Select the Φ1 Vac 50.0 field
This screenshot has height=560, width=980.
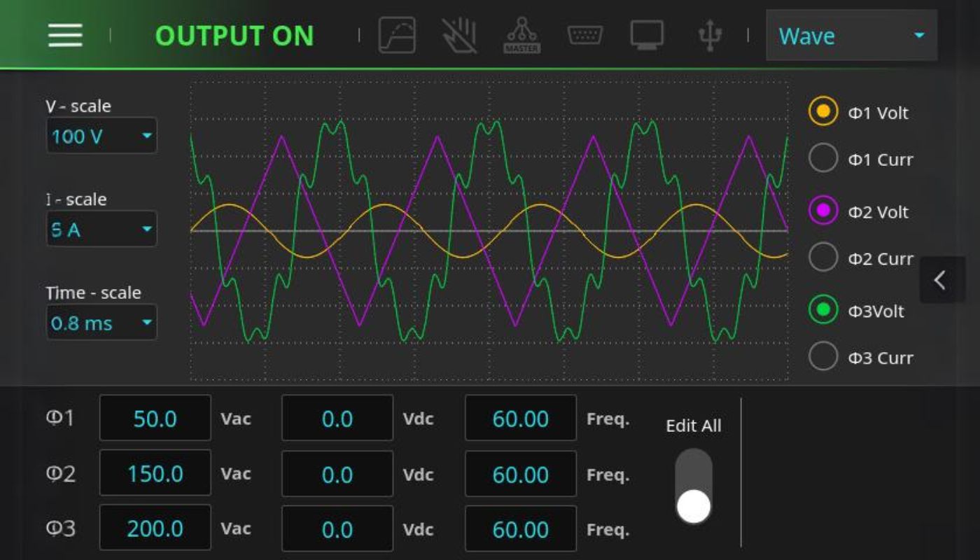[x=155, y=419]
